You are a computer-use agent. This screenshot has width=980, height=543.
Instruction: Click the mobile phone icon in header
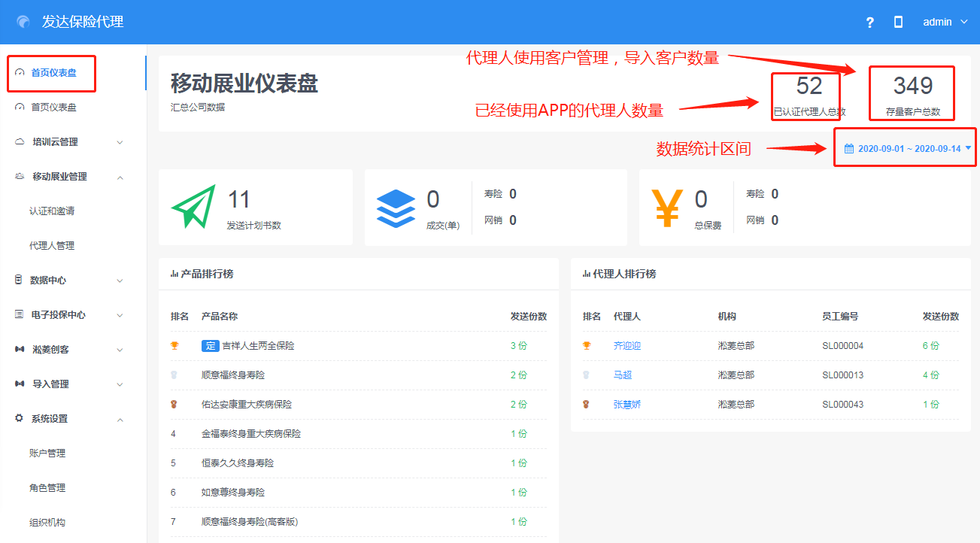[898, 23]
